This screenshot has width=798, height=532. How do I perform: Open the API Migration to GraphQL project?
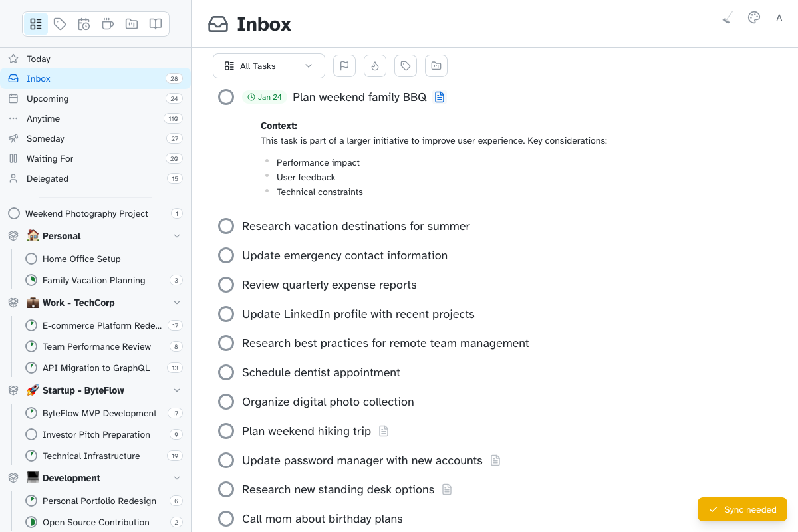click(x=97, y=368)
